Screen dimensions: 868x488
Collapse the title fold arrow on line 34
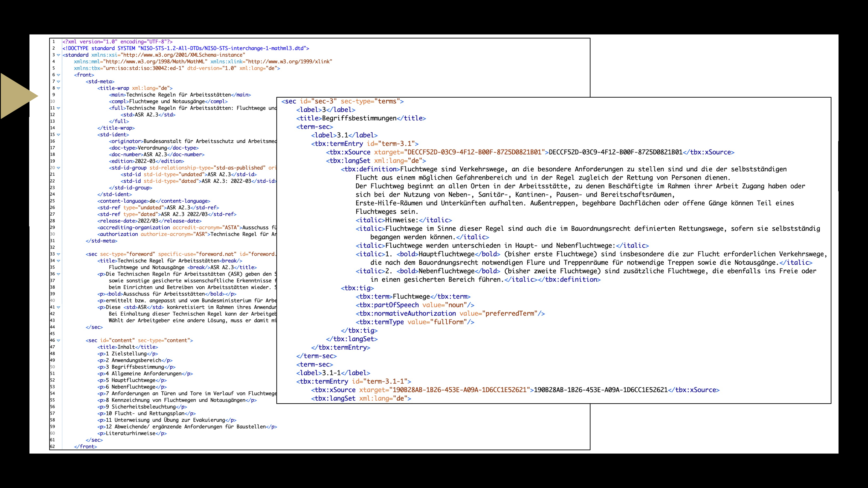58,261
